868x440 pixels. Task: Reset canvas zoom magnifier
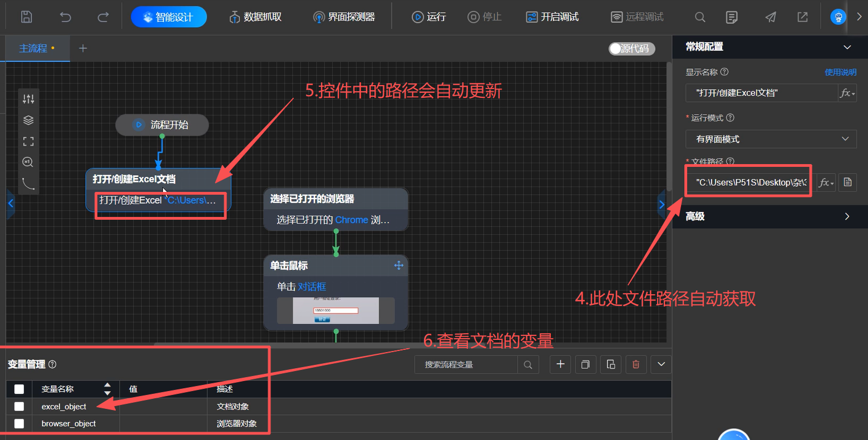28,162
